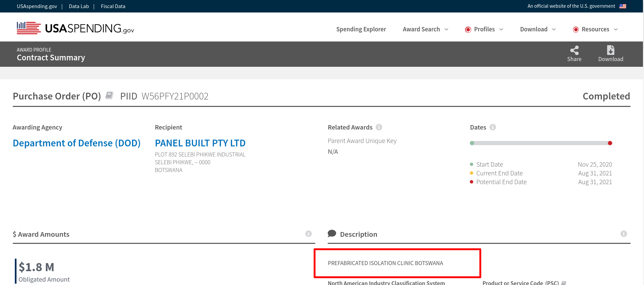Click the Start Date Nov 25, 2020 value
This screenshot has width=644, height=285.
595,164
